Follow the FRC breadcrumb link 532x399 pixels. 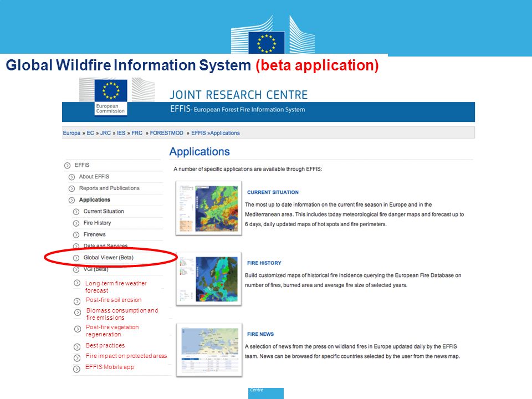137,133
